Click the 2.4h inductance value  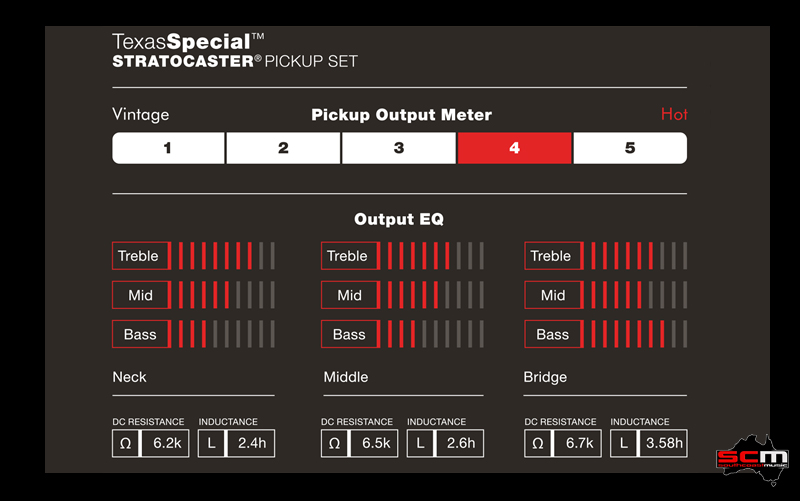252,443
